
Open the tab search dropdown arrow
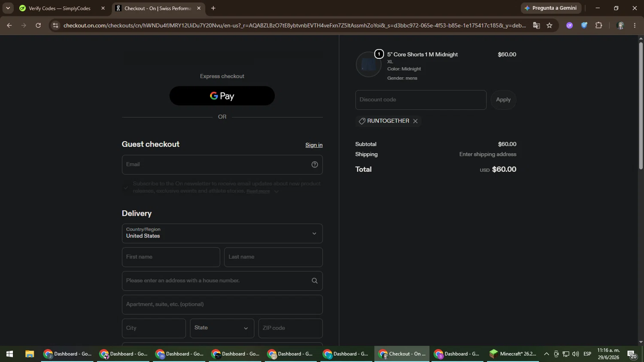coord(8,8)
